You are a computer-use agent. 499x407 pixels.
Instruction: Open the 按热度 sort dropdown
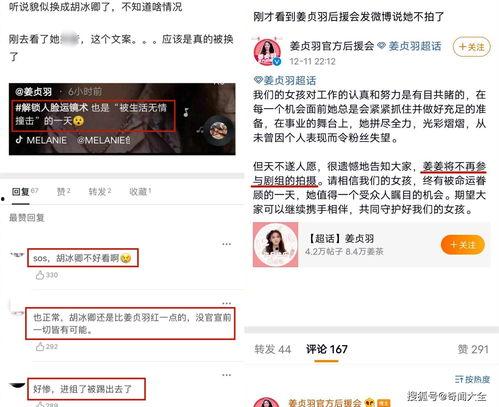click(x=472, y=379)
